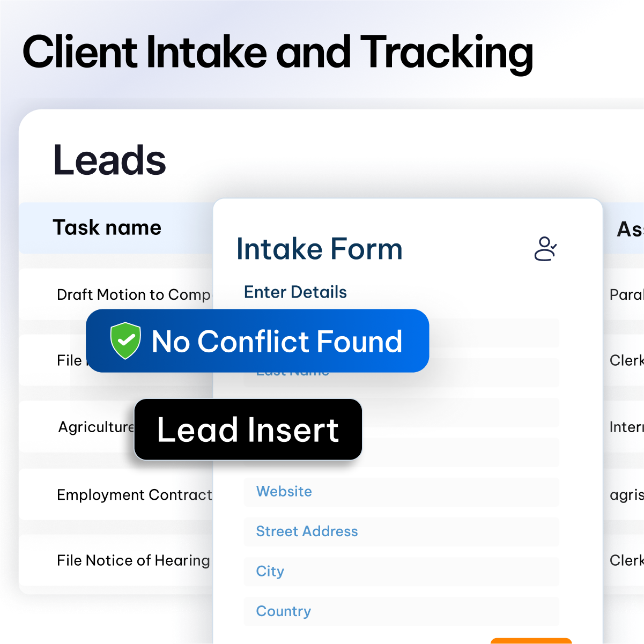644x644 pixels.
Task: Dismiss the No Conflict Found notification
Action: click(x=257, y=342)
